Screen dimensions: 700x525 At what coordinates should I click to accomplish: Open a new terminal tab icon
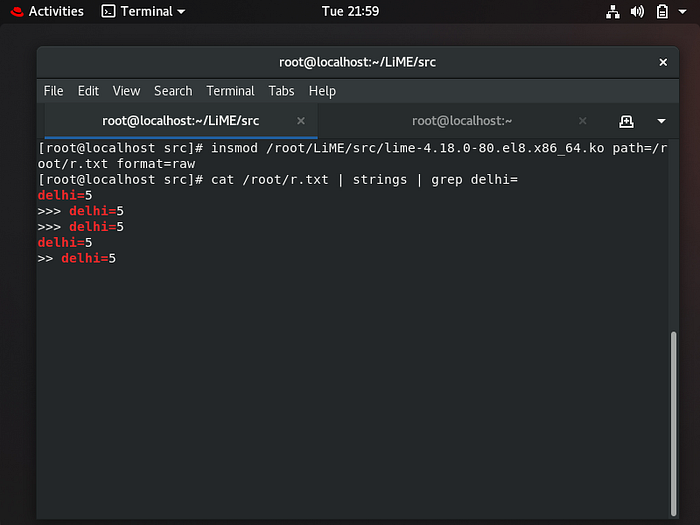[x=626, y=121]
